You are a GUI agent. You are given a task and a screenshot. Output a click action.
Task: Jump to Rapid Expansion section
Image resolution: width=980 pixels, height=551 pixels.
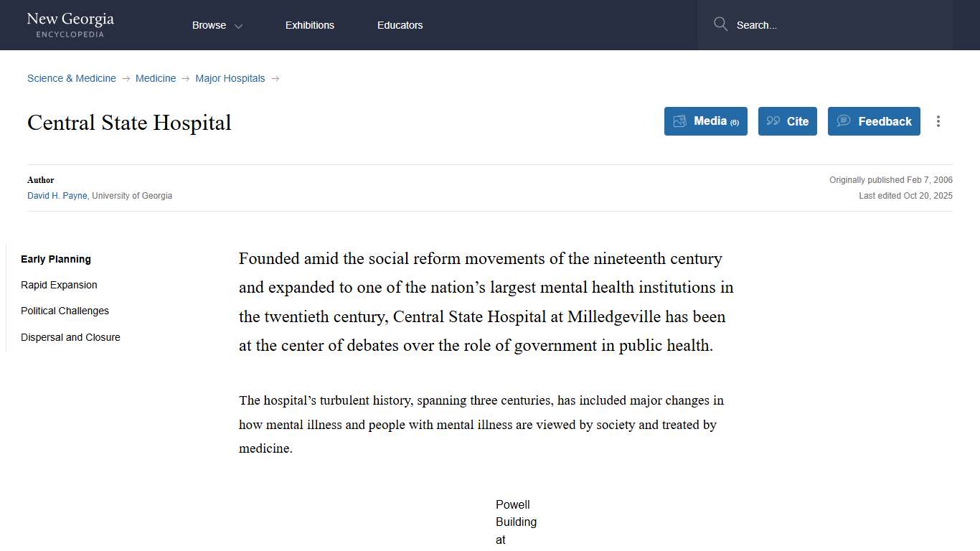click(59, 285)
